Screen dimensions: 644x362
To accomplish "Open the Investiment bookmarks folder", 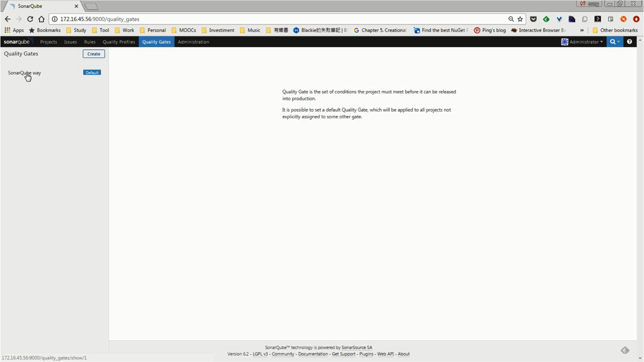I will pos(218,30).
